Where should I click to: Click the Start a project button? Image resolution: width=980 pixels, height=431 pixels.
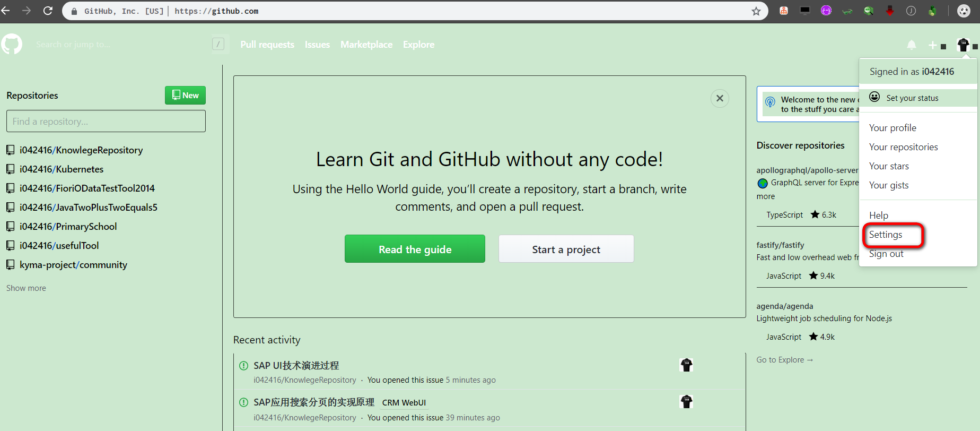coord(566,249)
